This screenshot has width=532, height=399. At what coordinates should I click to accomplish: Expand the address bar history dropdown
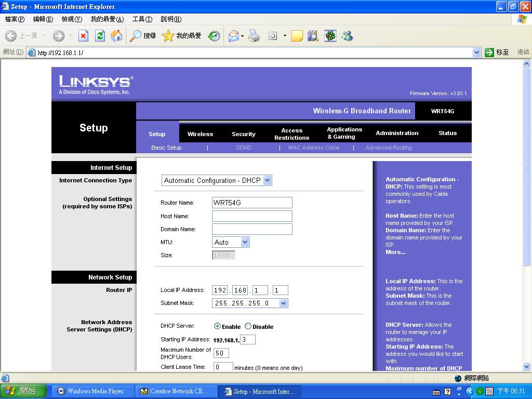(477, 52)
